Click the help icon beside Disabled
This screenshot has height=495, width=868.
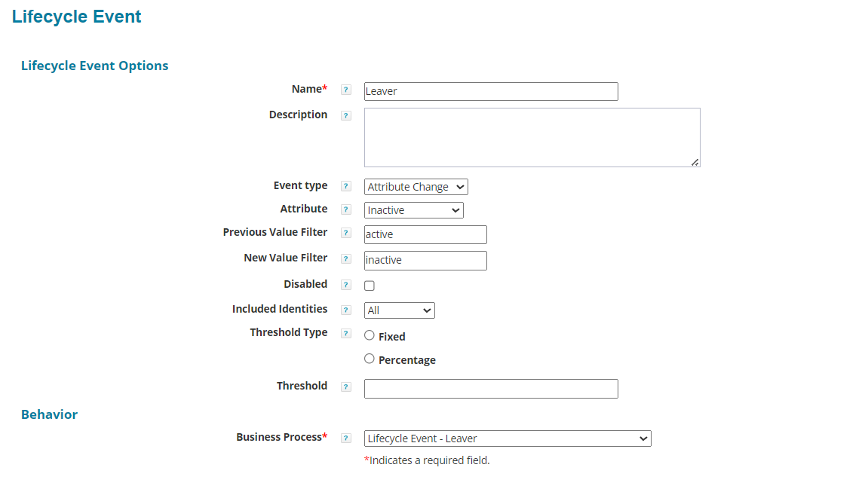tap(346, 285)
